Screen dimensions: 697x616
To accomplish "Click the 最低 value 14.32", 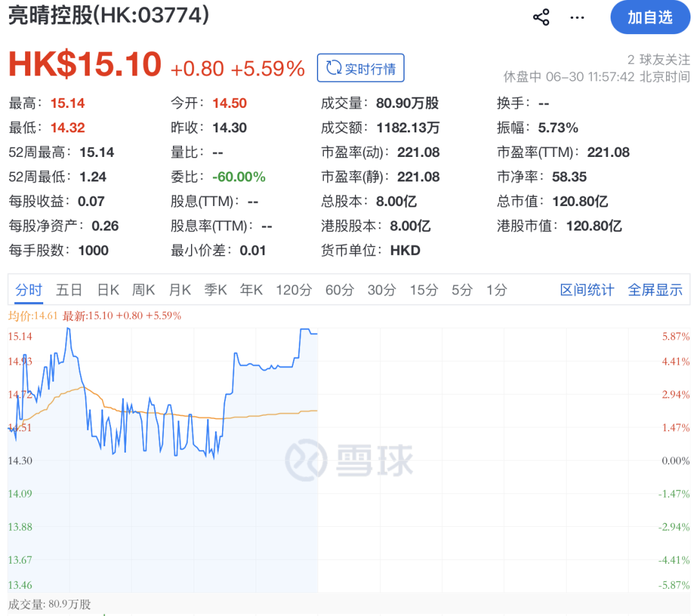I will (68, 128).
